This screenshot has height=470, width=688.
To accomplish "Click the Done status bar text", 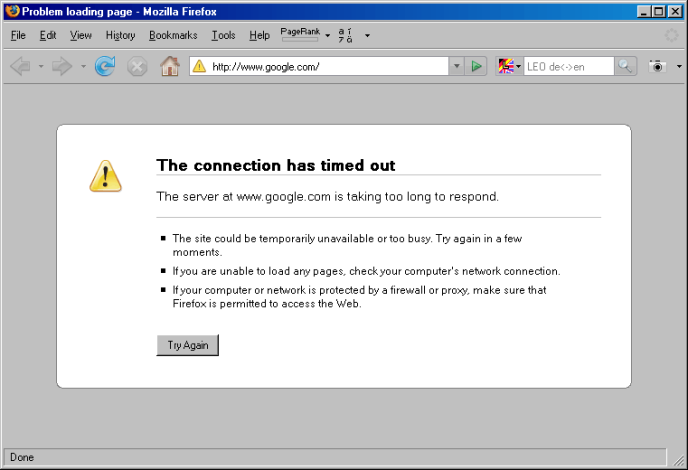I will point(22,457).
